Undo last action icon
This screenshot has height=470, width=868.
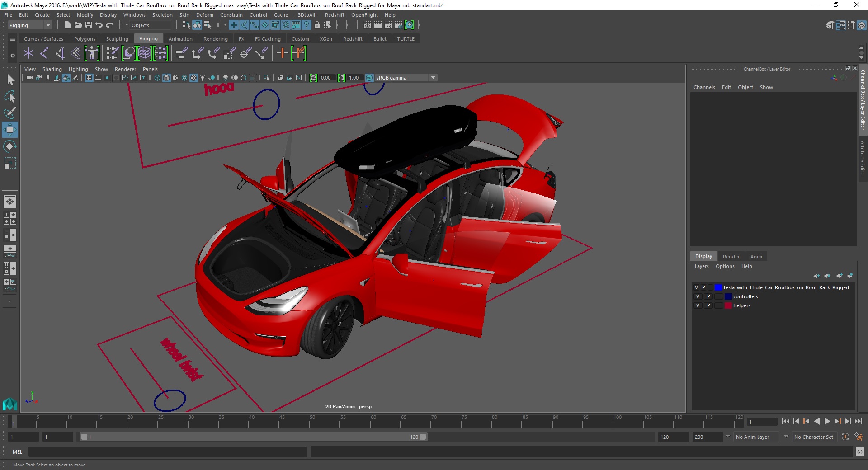pos(99,25)
